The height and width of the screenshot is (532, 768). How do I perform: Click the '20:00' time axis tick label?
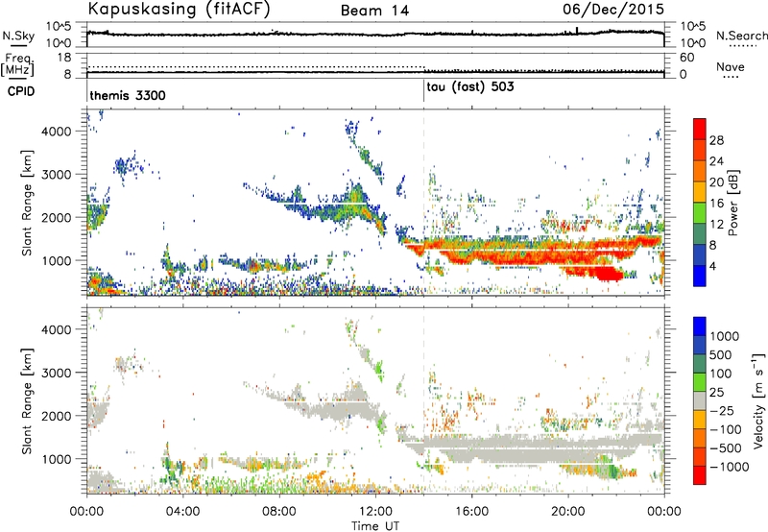click(x=567, y=512)
